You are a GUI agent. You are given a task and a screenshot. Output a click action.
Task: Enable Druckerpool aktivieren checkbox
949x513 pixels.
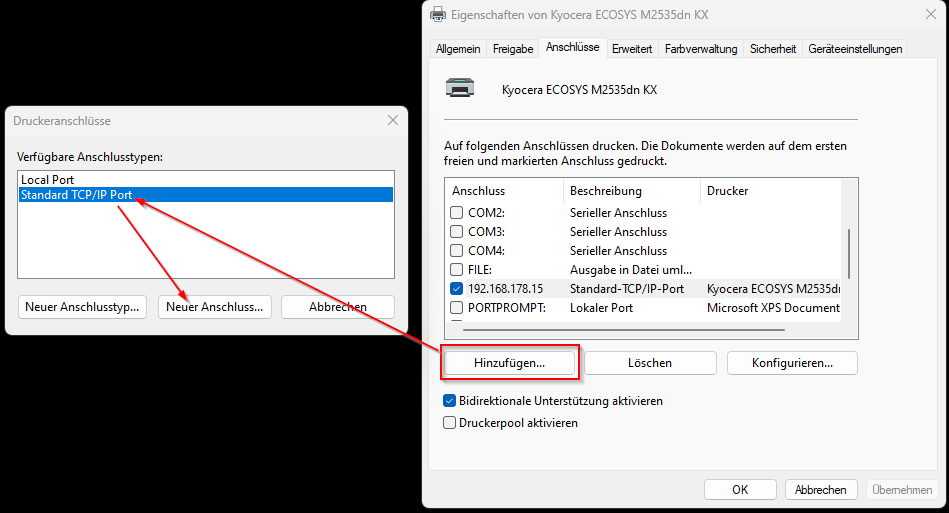pos(449,422)
